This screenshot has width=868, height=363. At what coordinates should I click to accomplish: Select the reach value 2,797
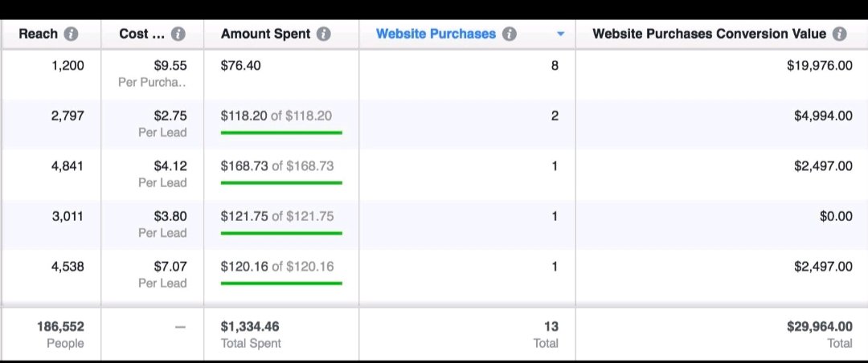pyautogui.click(x=68, y=116)
